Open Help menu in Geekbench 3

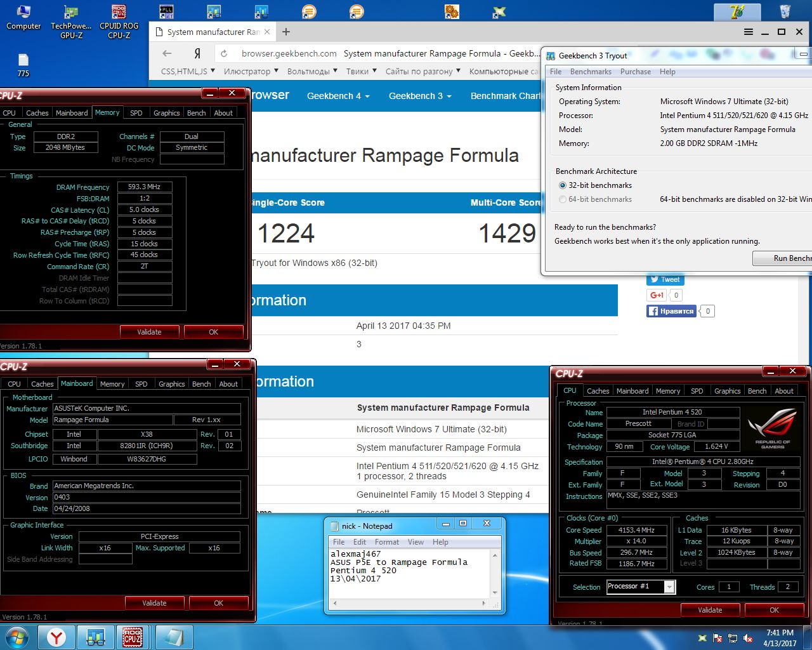pyautogui.click(x=667, y=72)
